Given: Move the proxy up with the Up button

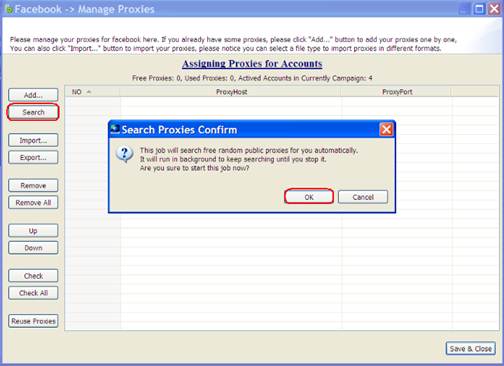Looking at the screenshot, I should [x=33, y=231].
